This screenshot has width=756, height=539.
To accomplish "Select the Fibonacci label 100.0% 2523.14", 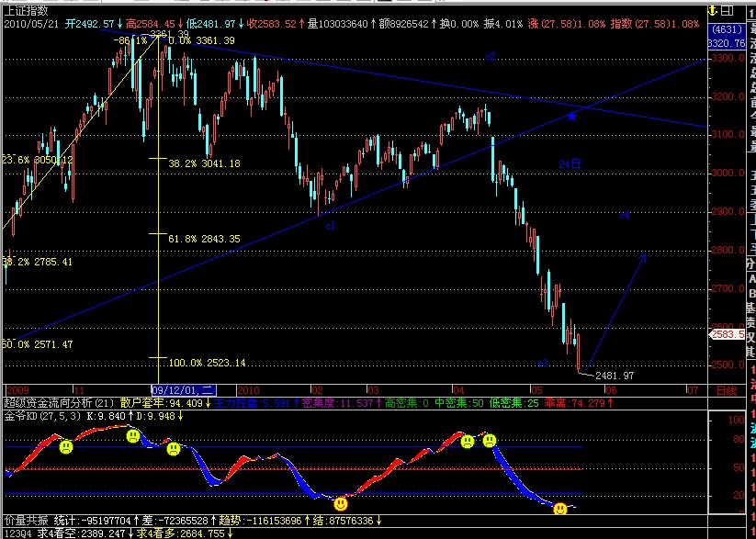I will click(207, 363).
